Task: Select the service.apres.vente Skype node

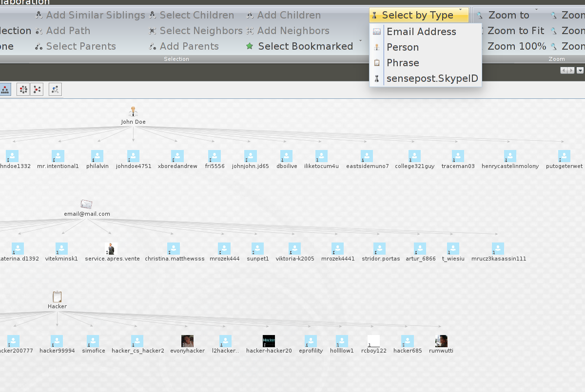Action: coord(111,248)
